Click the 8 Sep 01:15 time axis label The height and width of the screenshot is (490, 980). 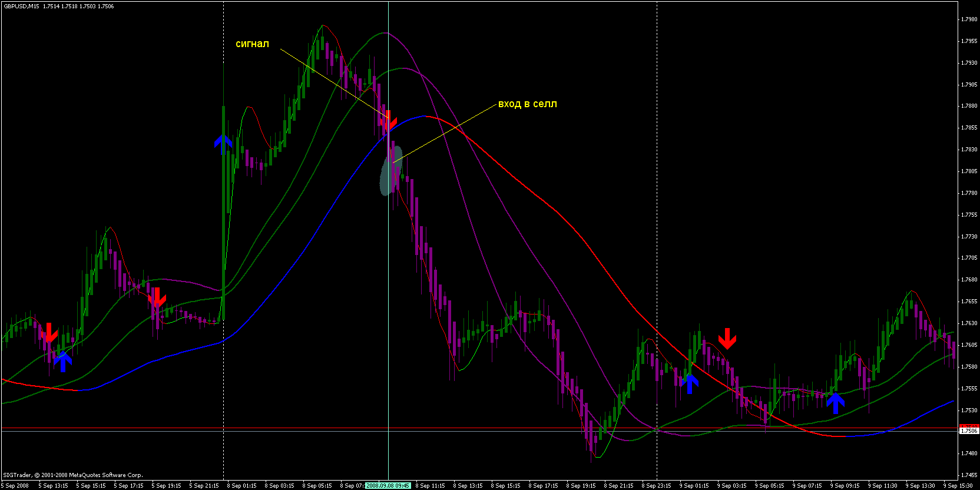[243, 486]
